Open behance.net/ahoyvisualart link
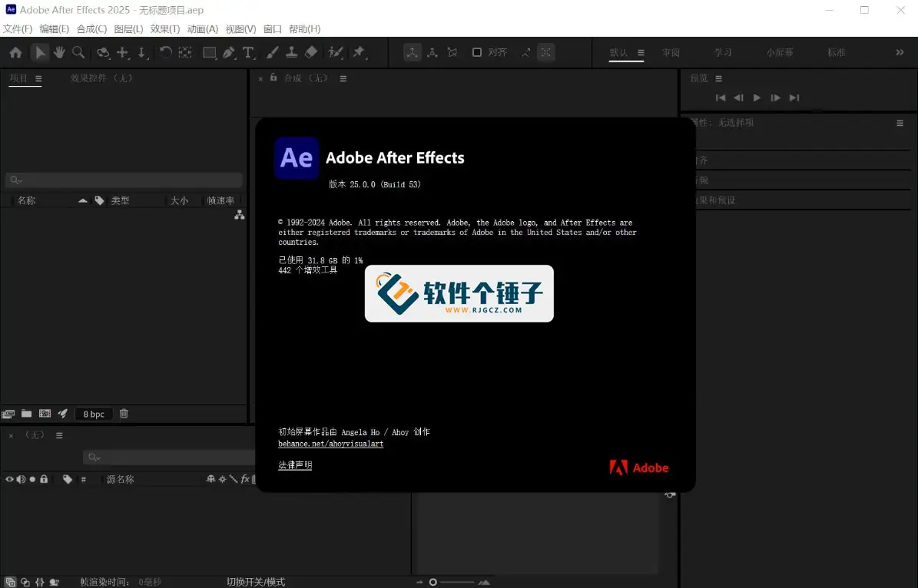Image resolution: width=918 pixels, height=588 pixels. pos(331,444)
